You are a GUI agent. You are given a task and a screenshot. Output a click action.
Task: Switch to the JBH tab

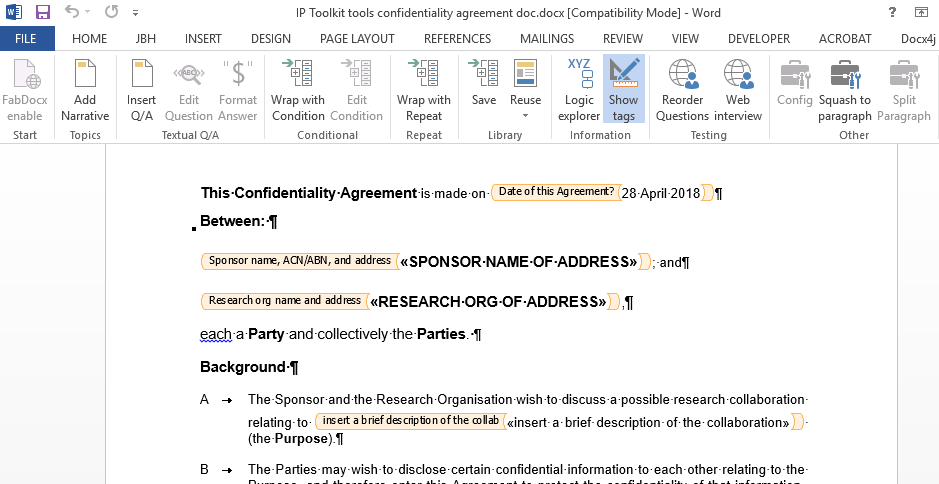(146, 39)
